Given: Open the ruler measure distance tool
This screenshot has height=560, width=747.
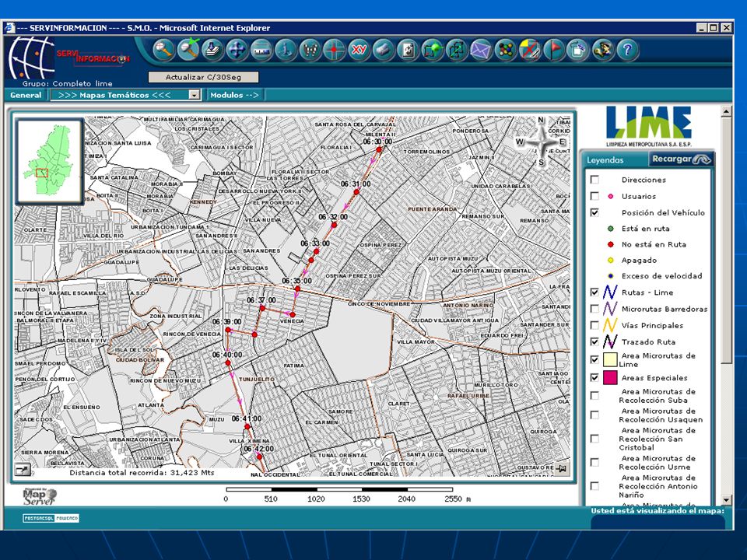Looking at the screenshot, I should click(261, 50).
